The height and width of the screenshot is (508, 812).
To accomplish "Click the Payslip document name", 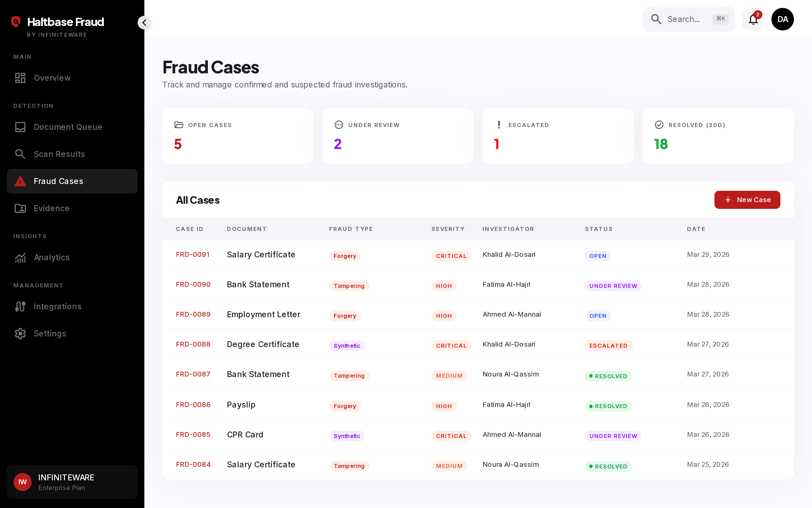I will (241, 405).
